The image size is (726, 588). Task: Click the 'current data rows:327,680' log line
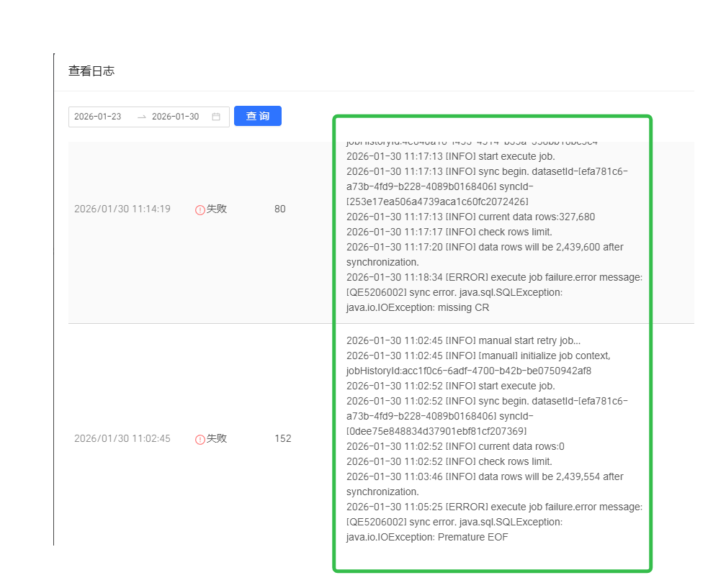click(470, 217)
